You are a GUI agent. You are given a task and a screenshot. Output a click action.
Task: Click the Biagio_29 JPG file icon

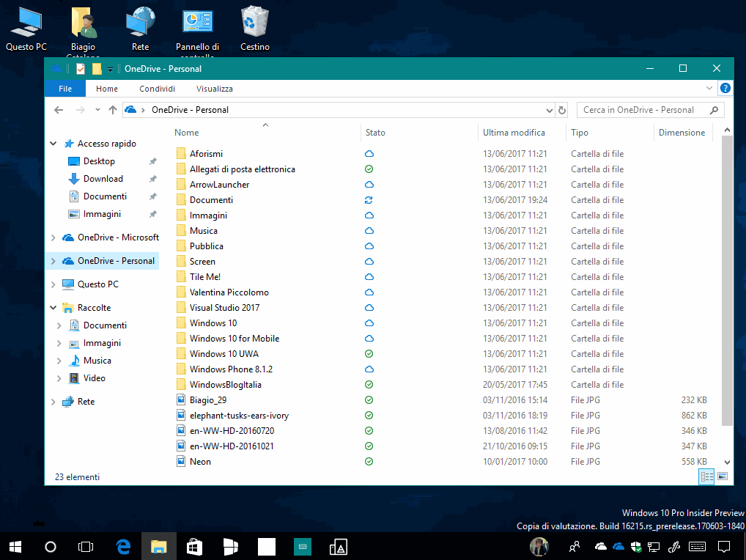181,399
